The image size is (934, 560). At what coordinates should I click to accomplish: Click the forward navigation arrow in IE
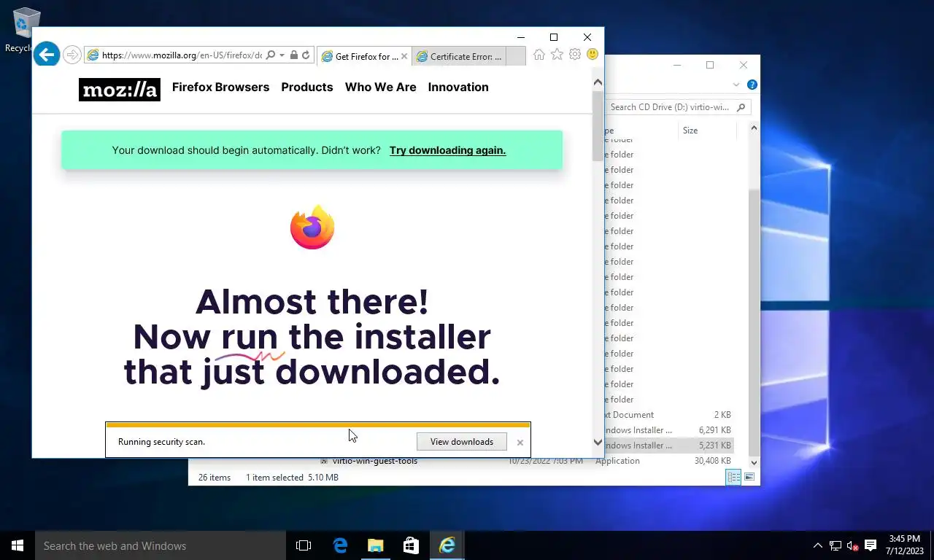(72, 55)
